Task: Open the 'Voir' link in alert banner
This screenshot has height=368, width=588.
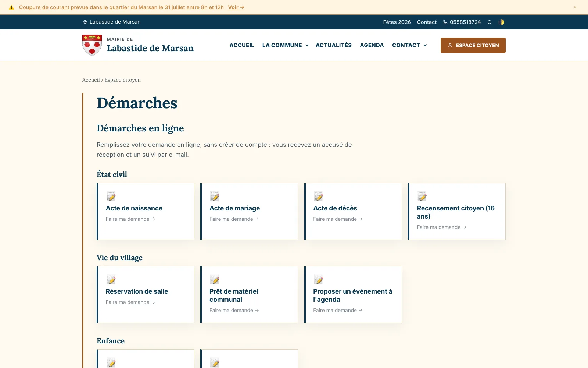Action: click(236, 7)
